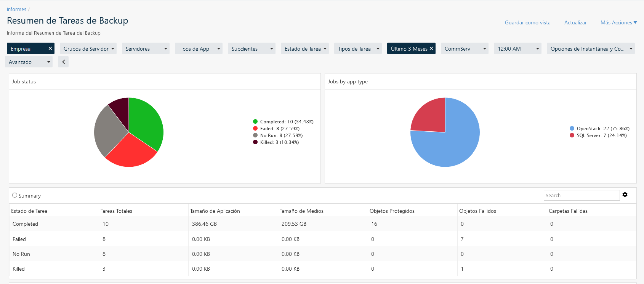Remove the Empresa filter with its X icon
Image resolution: width=644 pixels, height=284 pixels.
50,48
